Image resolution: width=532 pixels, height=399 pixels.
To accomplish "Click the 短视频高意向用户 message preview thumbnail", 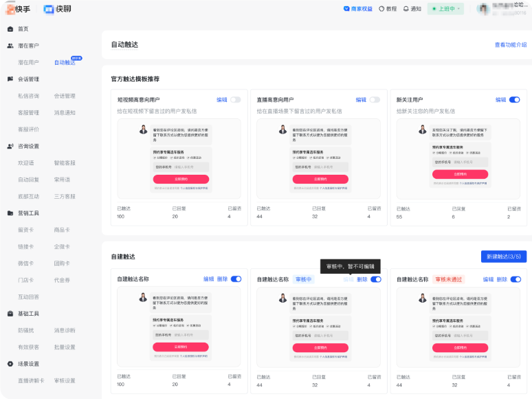I will (179, 159).
